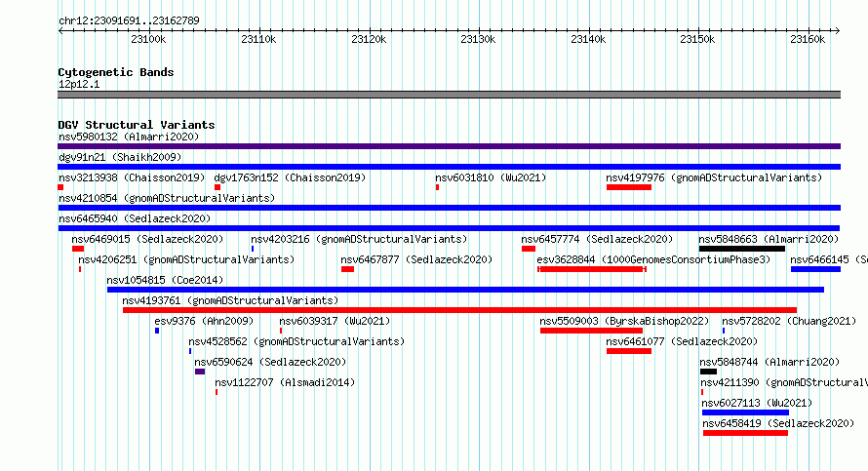Click nsv6027113 (Wu2021) label
Screen dimensions: 868x471
point(757,403)
